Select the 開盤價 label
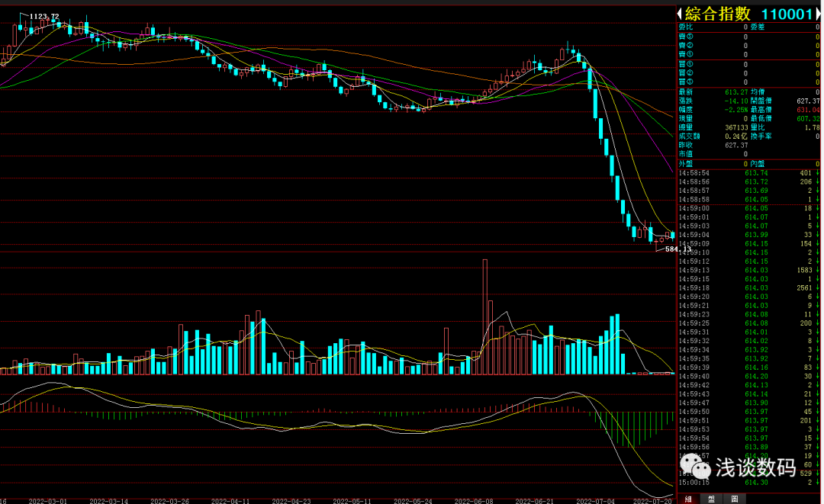Image resolution: width=824 pixels, height=504 pixels. [x=761, y=101]
